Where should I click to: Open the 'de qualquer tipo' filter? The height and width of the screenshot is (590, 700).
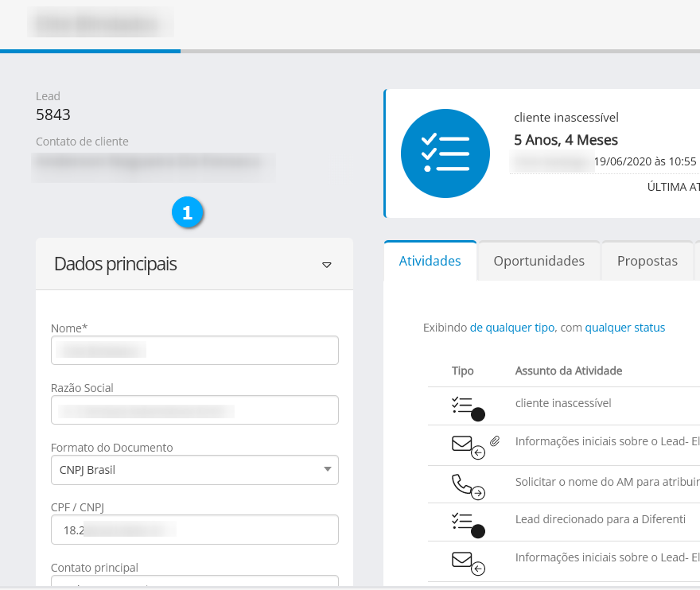tap(512, 328)
